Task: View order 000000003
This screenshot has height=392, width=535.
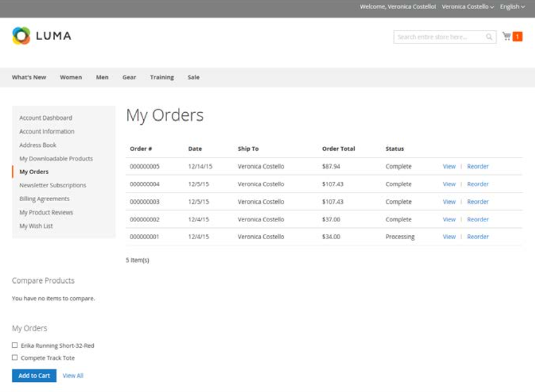Action: 449,202
